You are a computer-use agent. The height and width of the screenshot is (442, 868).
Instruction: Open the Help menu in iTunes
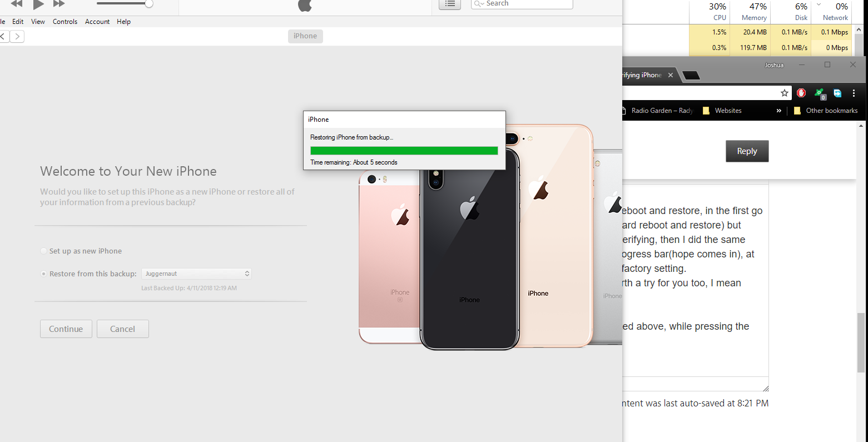[x=123, y=22]
